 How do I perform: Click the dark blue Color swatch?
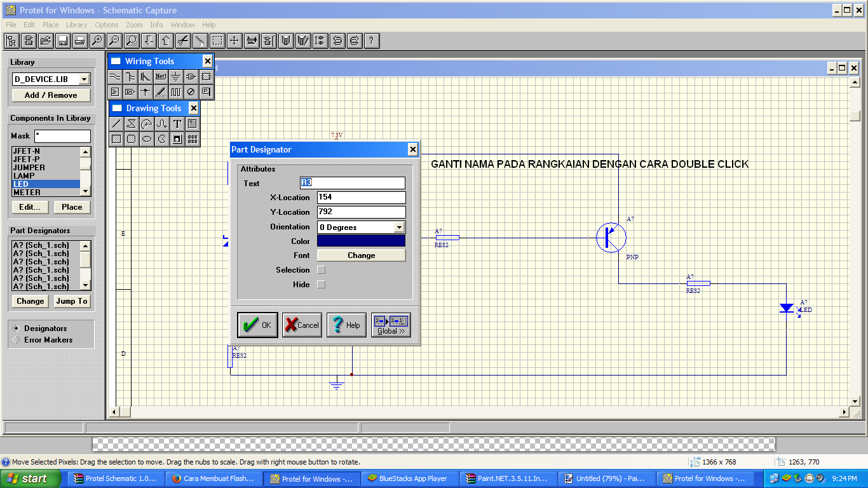(x=361, y=241)
